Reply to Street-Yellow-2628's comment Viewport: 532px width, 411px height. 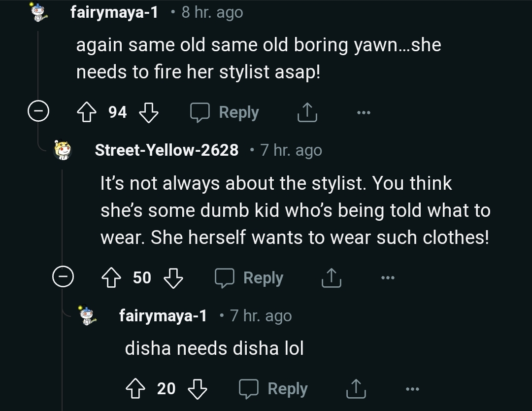click(249, 278)
